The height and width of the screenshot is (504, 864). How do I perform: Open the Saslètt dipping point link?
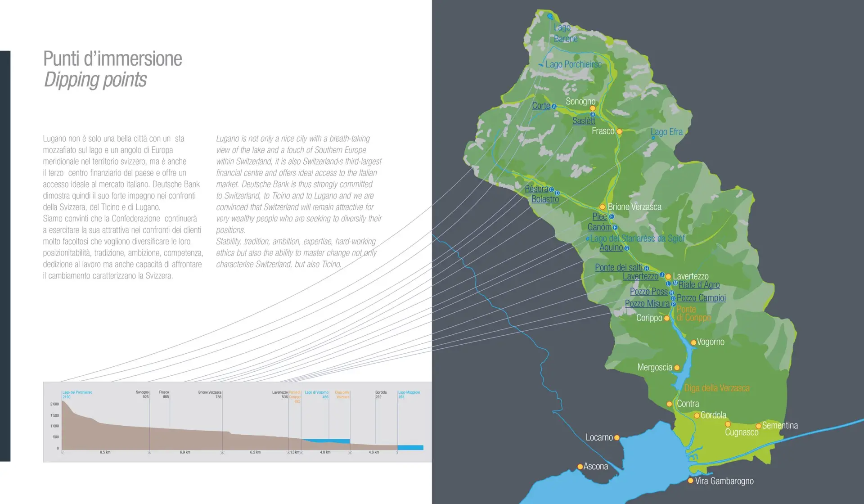click(x=584, y=121)
